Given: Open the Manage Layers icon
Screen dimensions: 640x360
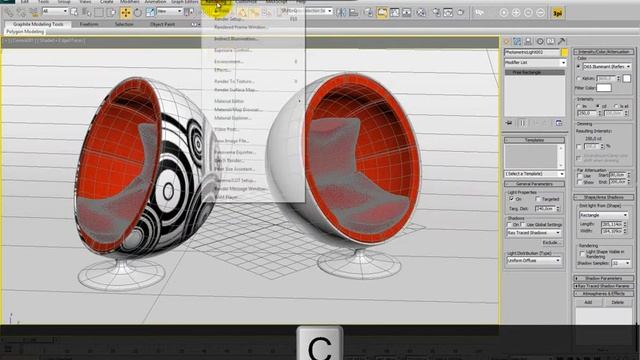Looking at the screenshot, I should pos(369,13).
